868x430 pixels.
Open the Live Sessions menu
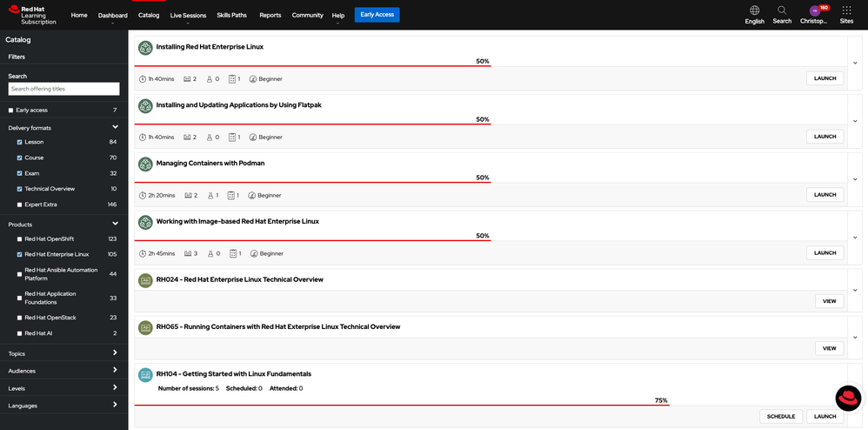(x=188, y=16)
